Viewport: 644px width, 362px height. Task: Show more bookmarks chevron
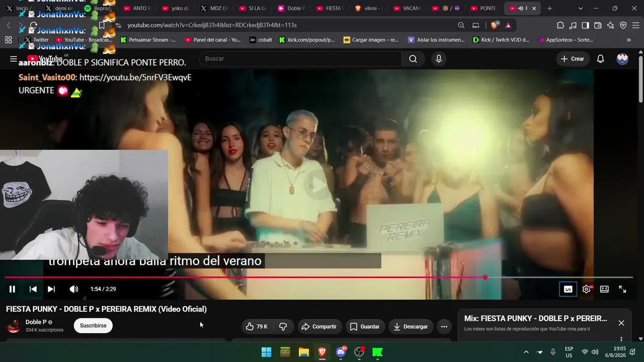[629, 40]
